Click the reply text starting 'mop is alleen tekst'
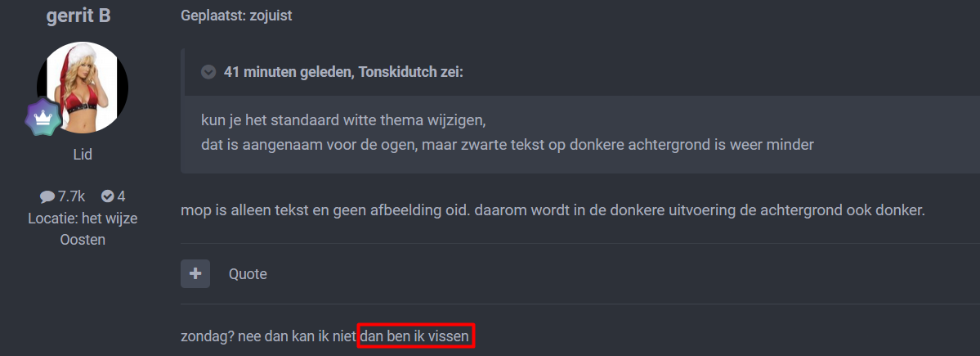Screen dimensions: 980x356 553,210
